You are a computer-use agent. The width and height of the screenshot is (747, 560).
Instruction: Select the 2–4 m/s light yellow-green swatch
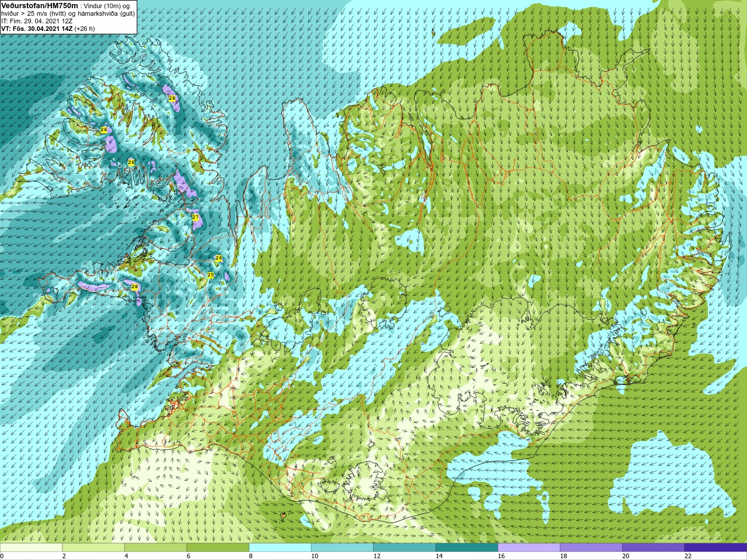click(93, 548)
